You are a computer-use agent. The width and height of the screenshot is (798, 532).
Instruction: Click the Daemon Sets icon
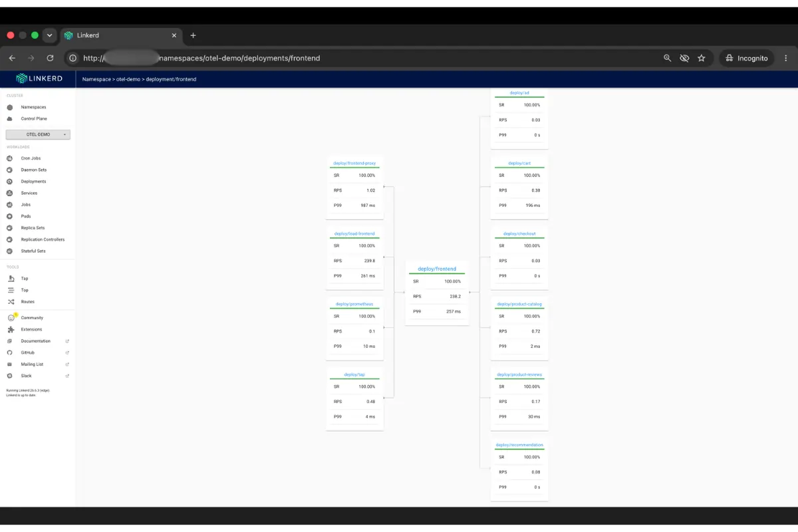click(10, 170)
